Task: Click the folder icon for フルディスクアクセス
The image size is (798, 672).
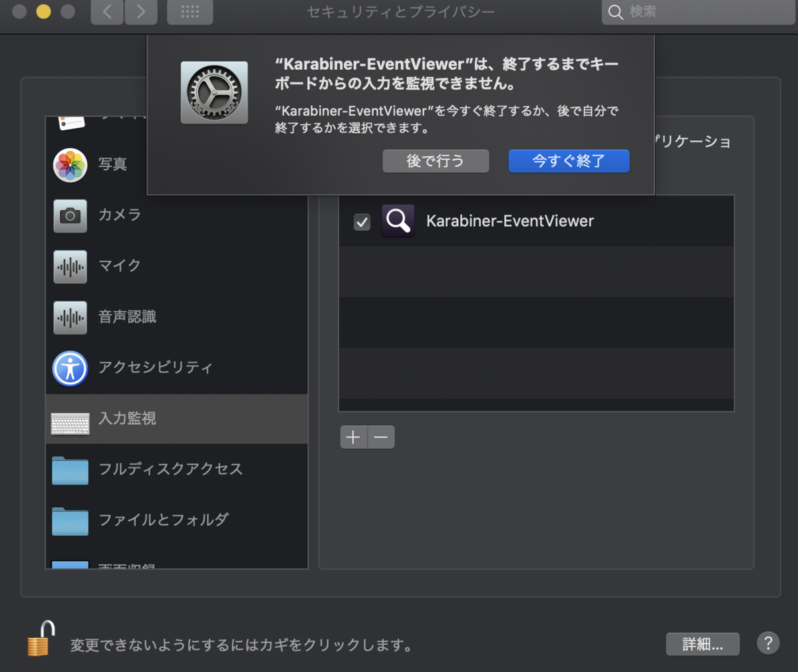Action: coord(70,470)
